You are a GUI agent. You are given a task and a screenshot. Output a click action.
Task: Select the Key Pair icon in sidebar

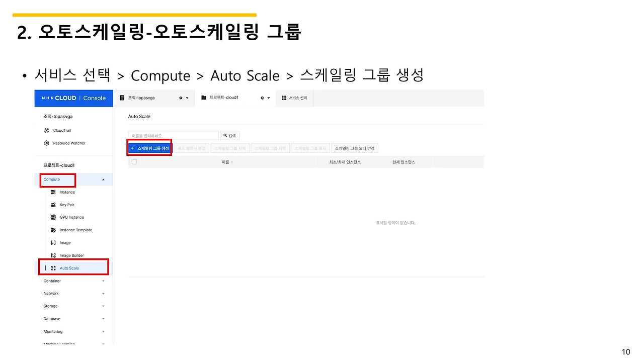[x=53, y=205]
